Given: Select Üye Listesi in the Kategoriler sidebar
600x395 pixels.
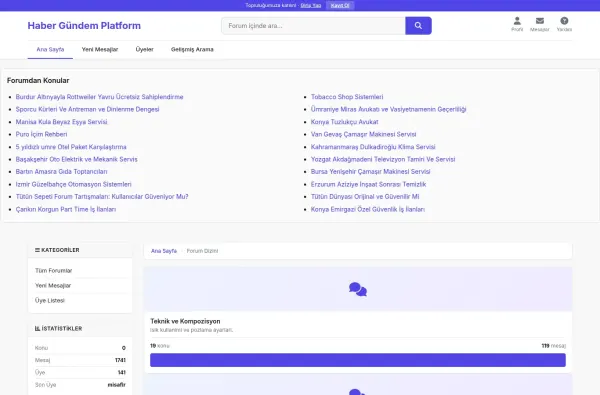Looking at the screenshot, I should pyautogui.click(x=50, y=300).
